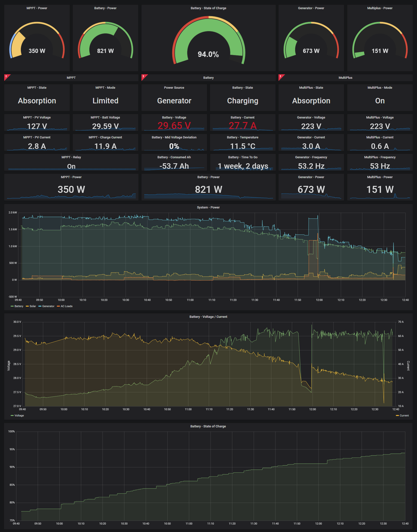The image size is (417, 532).
Task: Open the Battery - Voltage / Current panel dropdown
Action: pyautogui.click(x=208, y=317)
